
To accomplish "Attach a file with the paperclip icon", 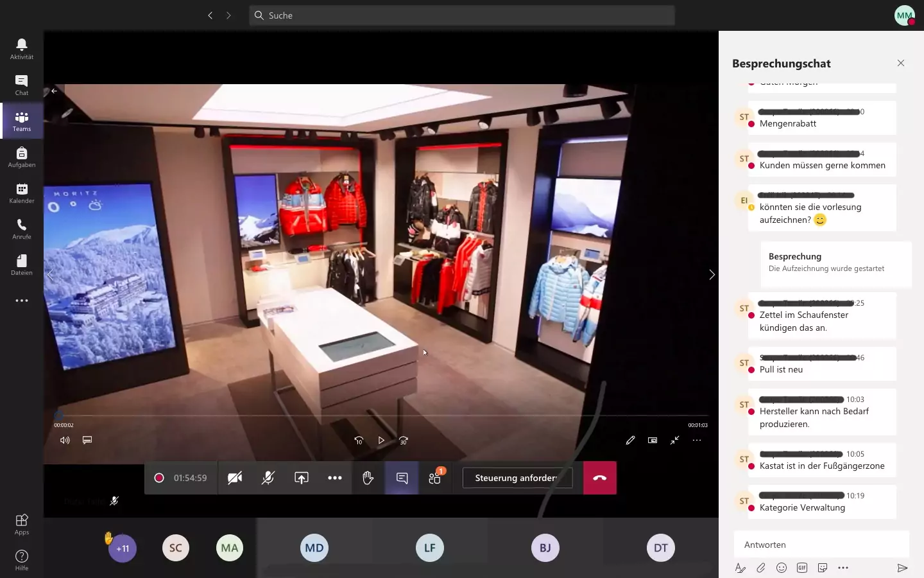I will click(x=761, y=568).
